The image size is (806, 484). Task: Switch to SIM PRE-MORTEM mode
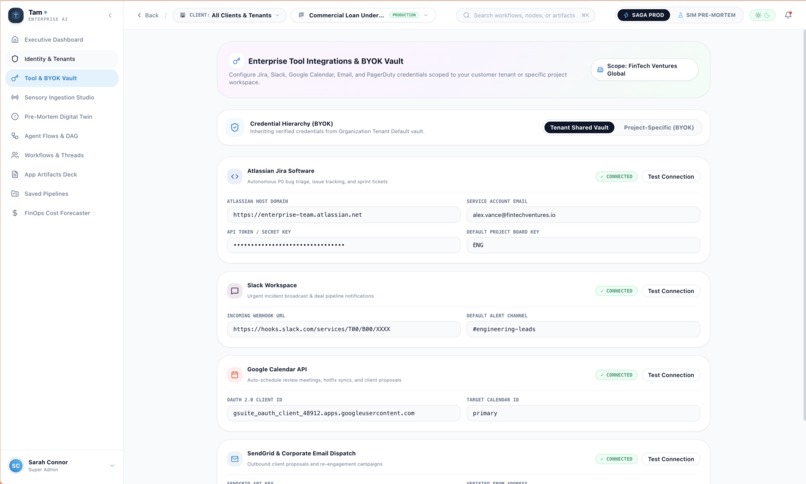(x=706, y=15)
